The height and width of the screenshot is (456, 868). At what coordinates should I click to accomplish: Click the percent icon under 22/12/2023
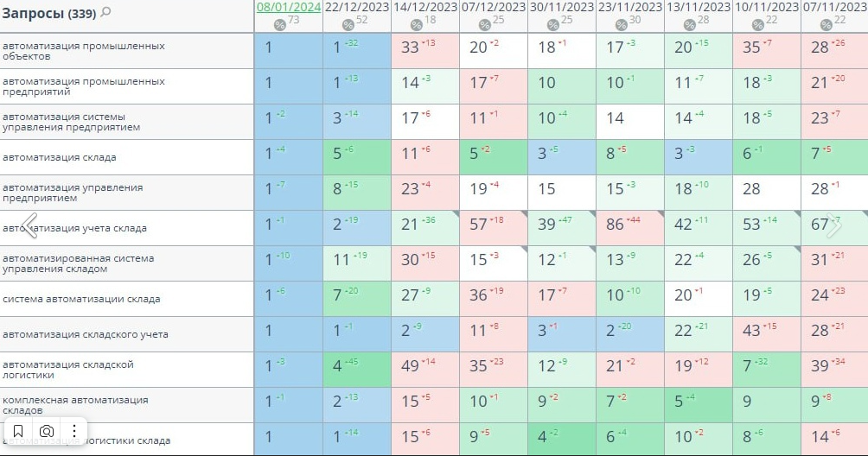(x=348, y=25)
